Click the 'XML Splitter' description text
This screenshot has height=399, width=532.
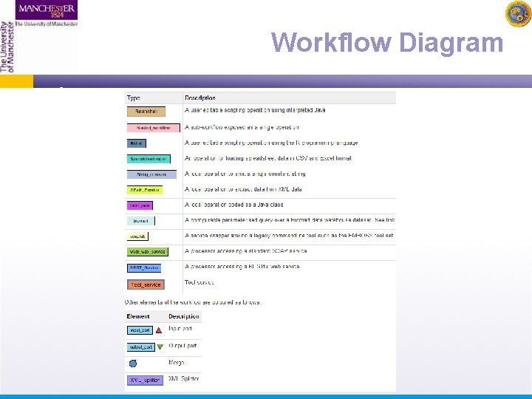point(183,378)
